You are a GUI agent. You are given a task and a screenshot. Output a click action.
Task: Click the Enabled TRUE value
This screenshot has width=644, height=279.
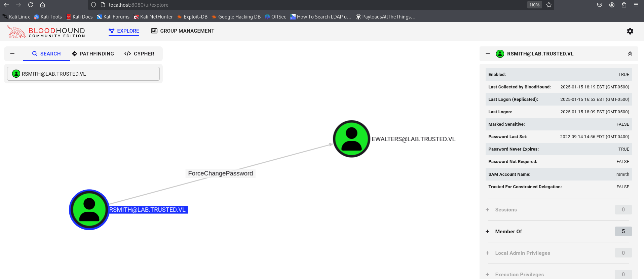coord(623,75)
